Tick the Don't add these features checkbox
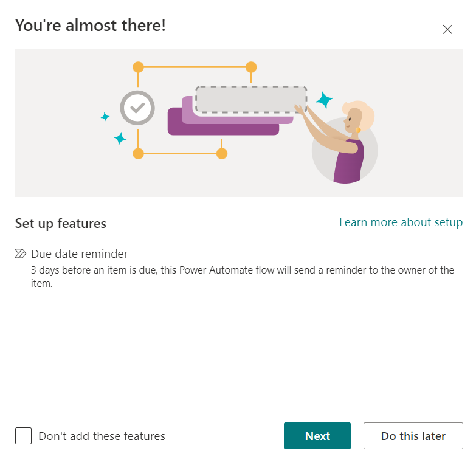The height and width of the screenshot is (465, 476). coord(23,436)
